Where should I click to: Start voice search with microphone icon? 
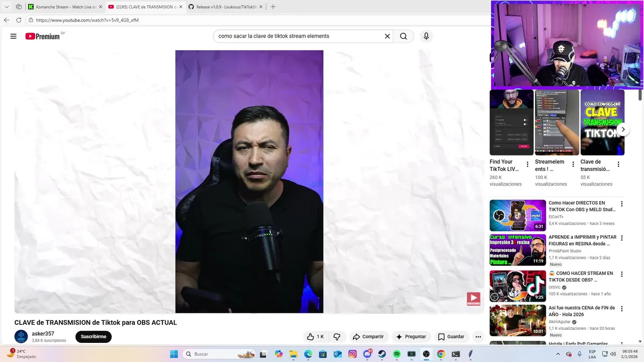426,36
